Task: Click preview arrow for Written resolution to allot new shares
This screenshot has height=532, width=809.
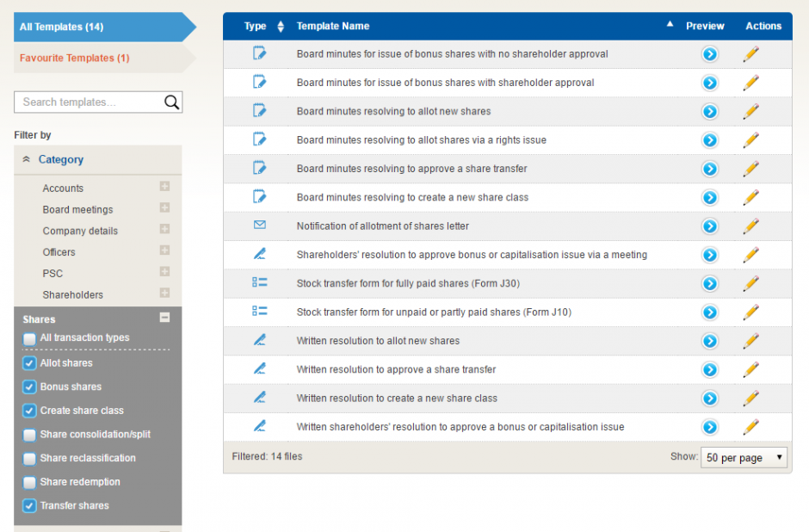Action: [x=709, y=342]
